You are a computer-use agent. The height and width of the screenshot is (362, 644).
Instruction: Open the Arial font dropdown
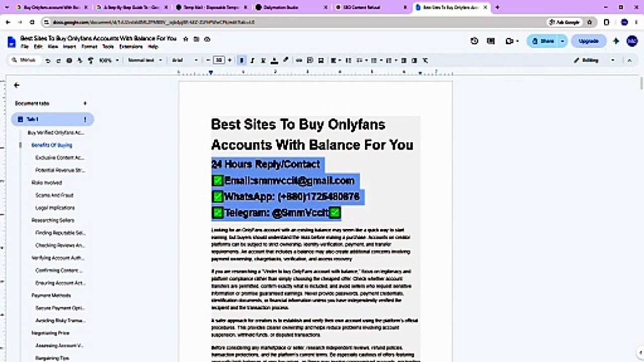click(185, 60)
